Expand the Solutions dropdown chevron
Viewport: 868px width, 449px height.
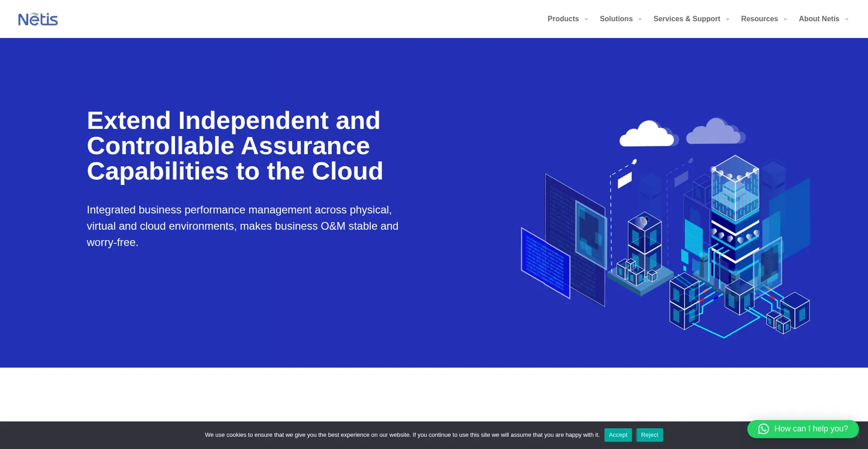pyautogui.click(x=640, y=19)
